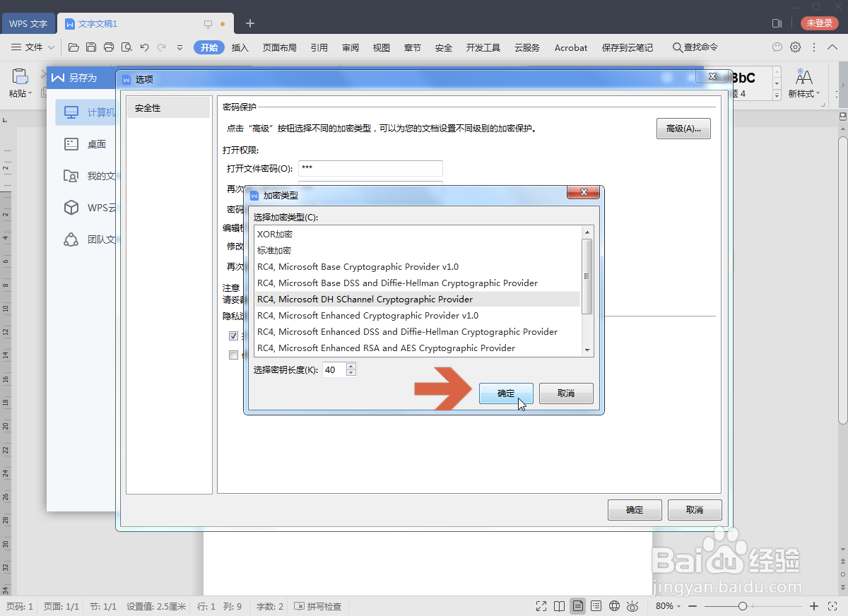
Task: Expand quick access toolbar customize arrow
Action: [179, 47]
